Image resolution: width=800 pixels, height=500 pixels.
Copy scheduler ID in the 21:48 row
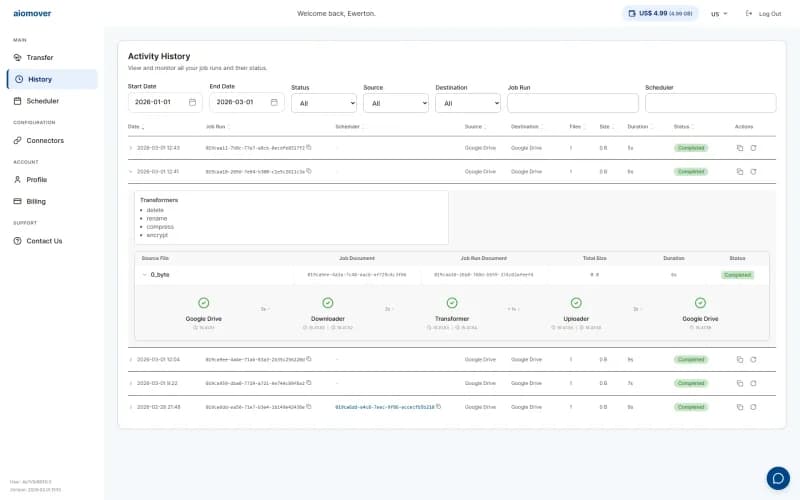(438, 407)
